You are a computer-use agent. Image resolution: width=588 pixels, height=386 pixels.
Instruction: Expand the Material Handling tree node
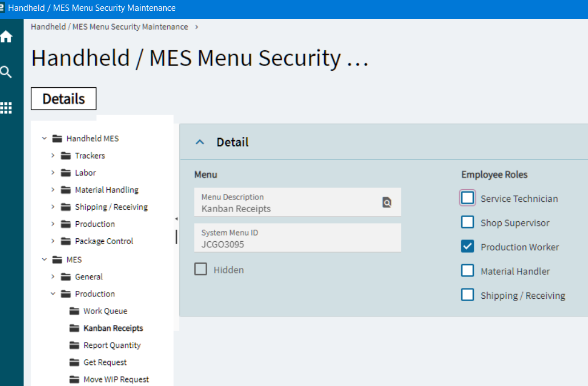53,190
